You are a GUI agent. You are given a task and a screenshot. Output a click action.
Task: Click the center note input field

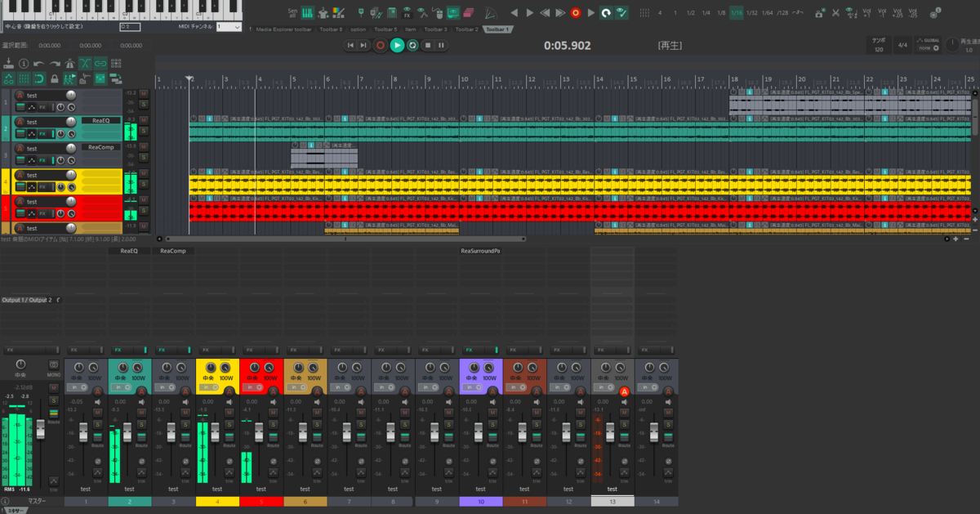[130, 27]
